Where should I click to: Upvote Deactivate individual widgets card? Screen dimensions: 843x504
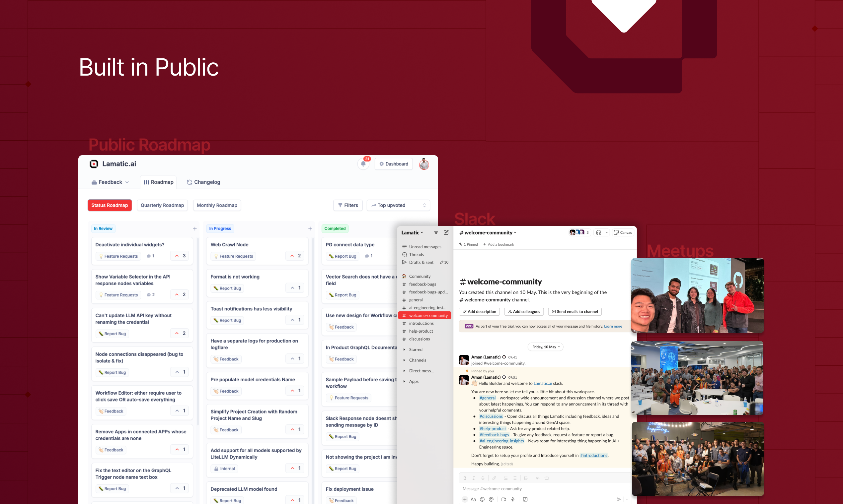click(x=180, y=256)
